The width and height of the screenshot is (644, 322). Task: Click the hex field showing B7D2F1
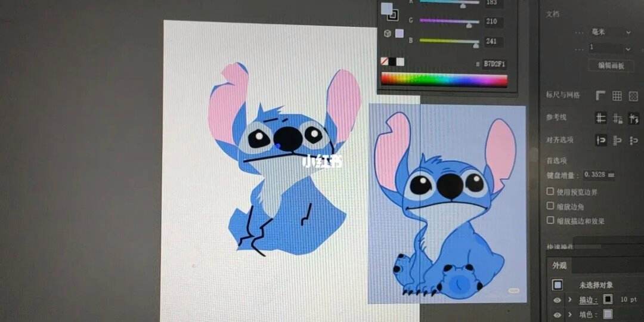pos(494,64)
